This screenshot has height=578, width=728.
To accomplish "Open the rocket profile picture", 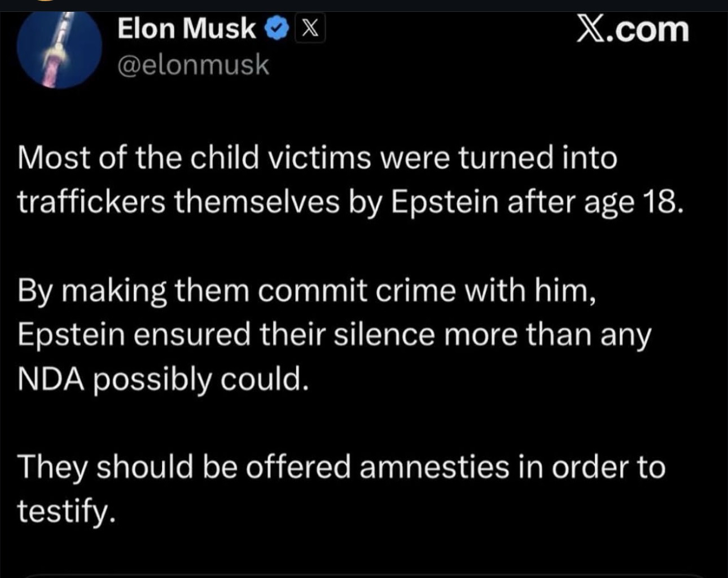I will (59, 50).
